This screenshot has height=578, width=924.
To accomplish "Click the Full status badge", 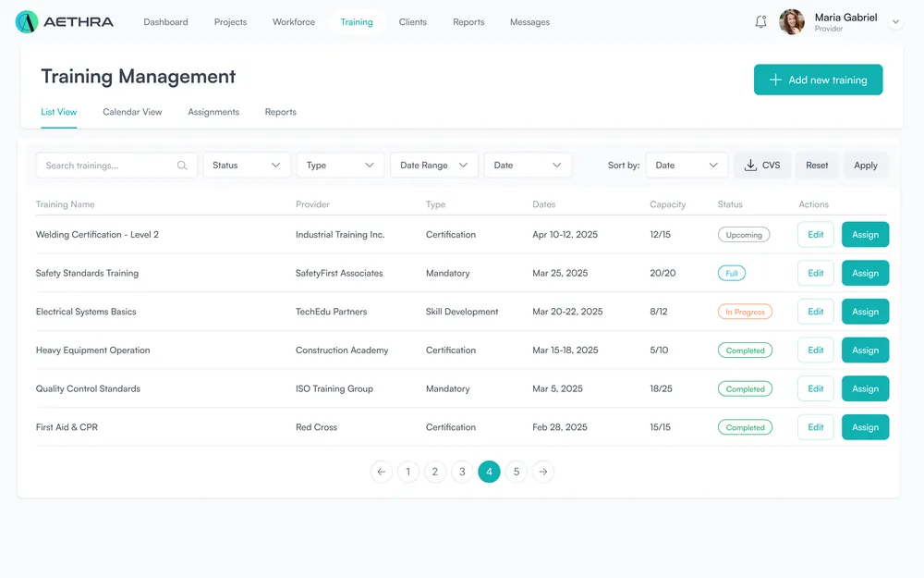I will click(731, 273).
